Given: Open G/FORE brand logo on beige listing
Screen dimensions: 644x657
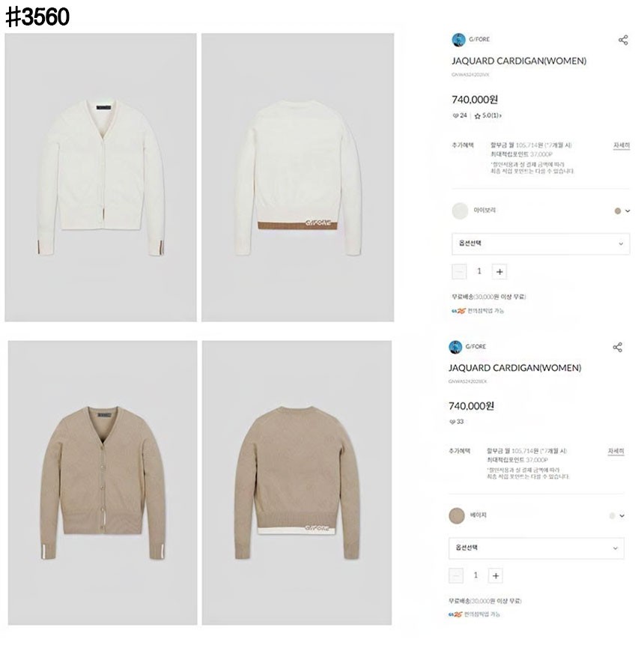Looking at the screenshot, I should (455, 347).
